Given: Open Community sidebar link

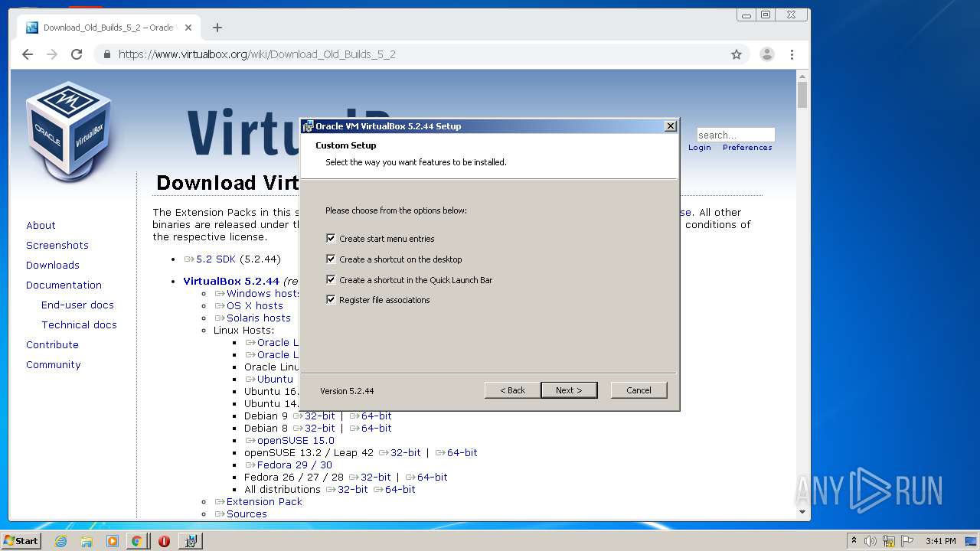Looking at the screenshot, I should (x=53, y=365).
